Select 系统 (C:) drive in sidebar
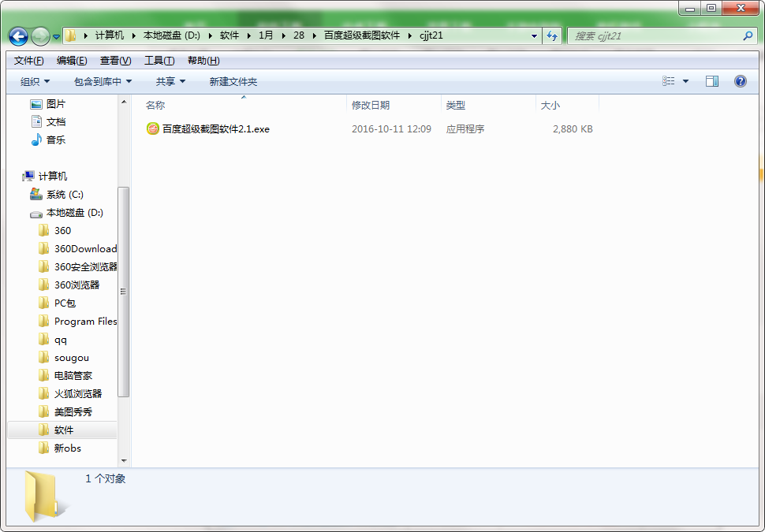Image resolution: width=765 pixels, height=532 pixels. click(57, 194)
